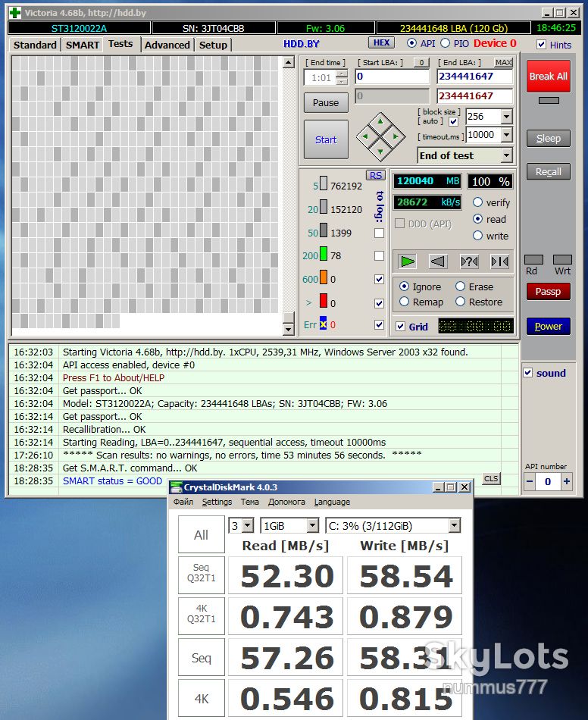Image resolution: width=588 pixels, height=720 pixels.
Task: Click the Start LBA input field
Action: point(393,77)
